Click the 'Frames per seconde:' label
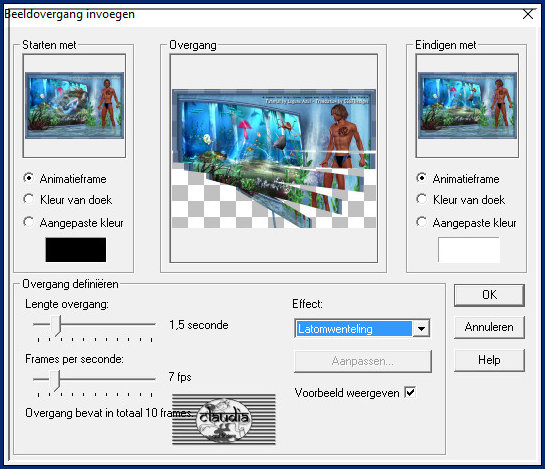The height and width of the screenshot is (469, 545). pyautogui.click(x=74, y=359)
